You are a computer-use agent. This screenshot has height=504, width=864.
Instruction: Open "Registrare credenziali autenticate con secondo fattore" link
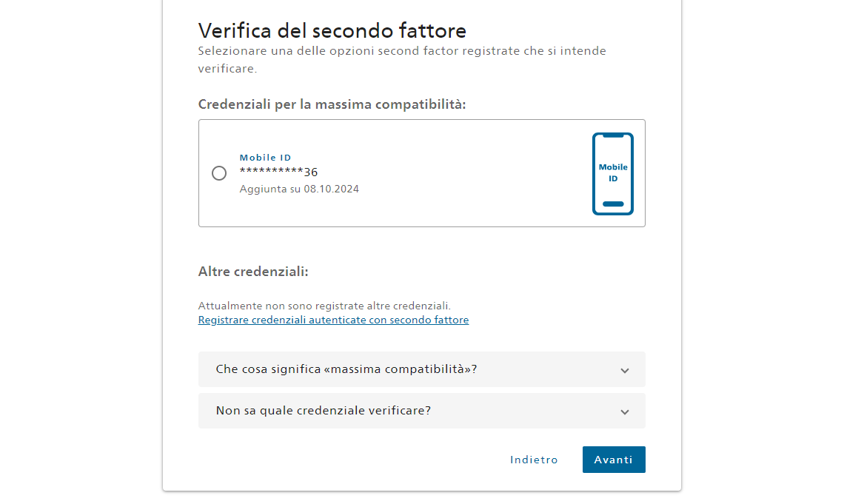(333, 320)
